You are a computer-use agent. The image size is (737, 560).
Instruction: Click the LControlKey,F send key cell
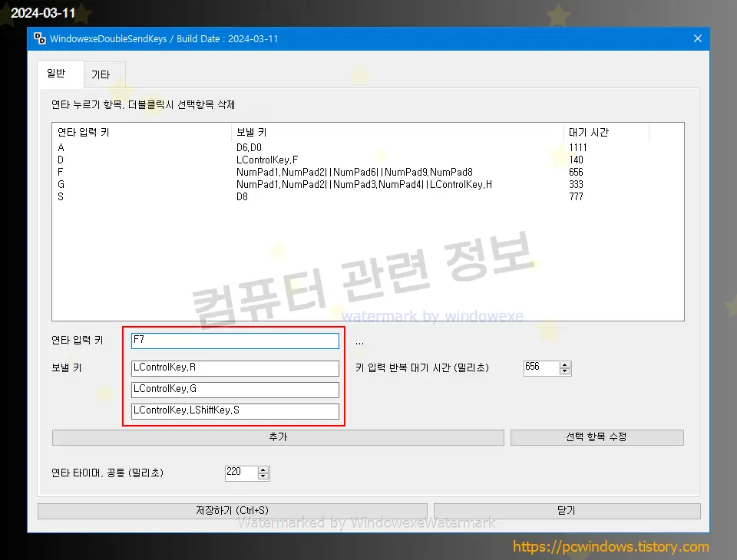pos(267,160)
